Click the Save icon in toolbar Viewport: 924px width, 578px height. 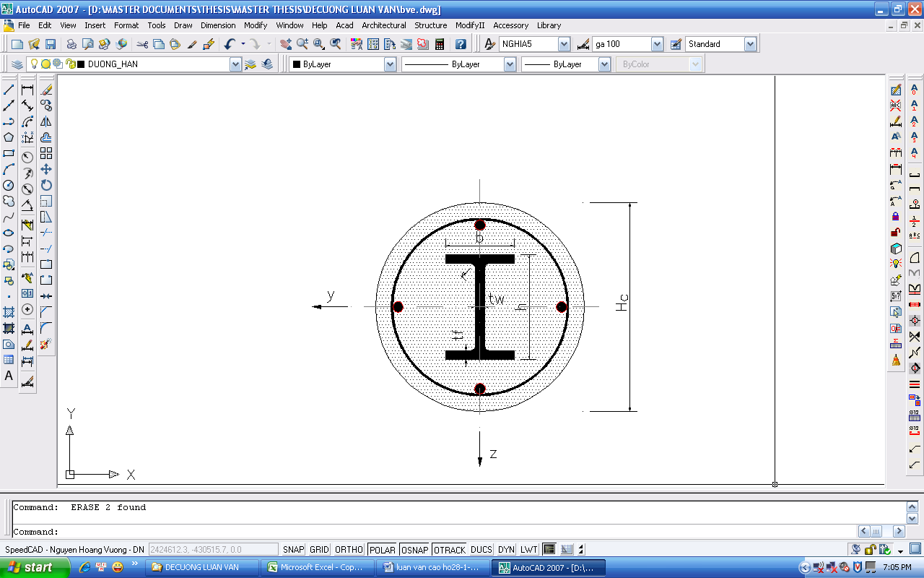coord(50,44)
